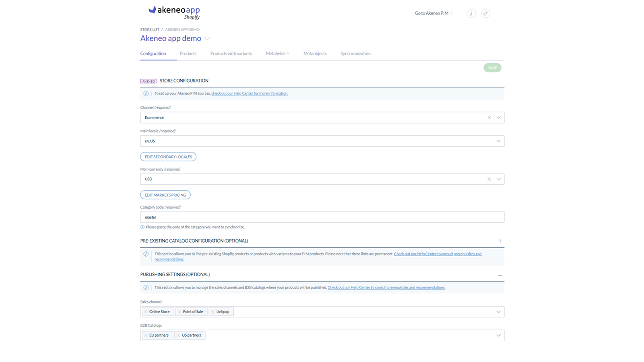Click the info icon under Category code
Screen dimensions: 644x362
coord(142,227)
